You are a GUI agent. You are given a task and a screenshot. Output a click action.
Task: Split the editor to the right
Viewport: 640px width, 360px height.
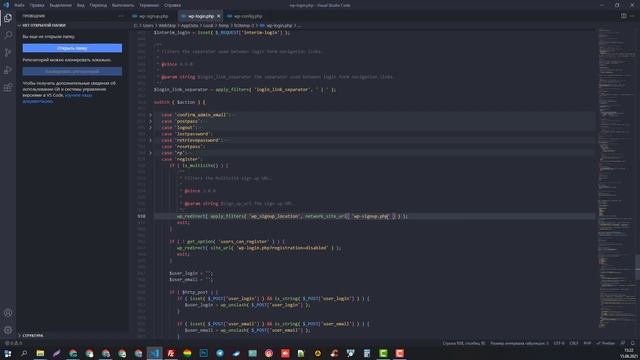pos(624,16)
